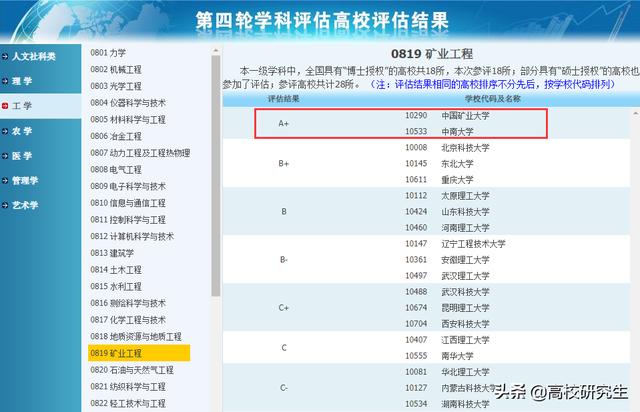Viewport: 640px width, 412px height.
Task: Select discipline 0801 力学
Action: (x=108, y=53)
